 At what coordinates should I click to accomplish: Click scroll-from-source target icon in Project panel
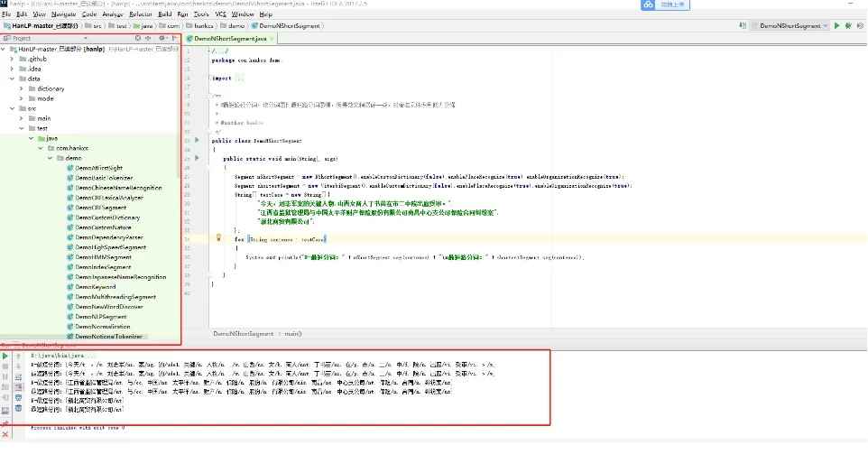[x=138, y=38]
